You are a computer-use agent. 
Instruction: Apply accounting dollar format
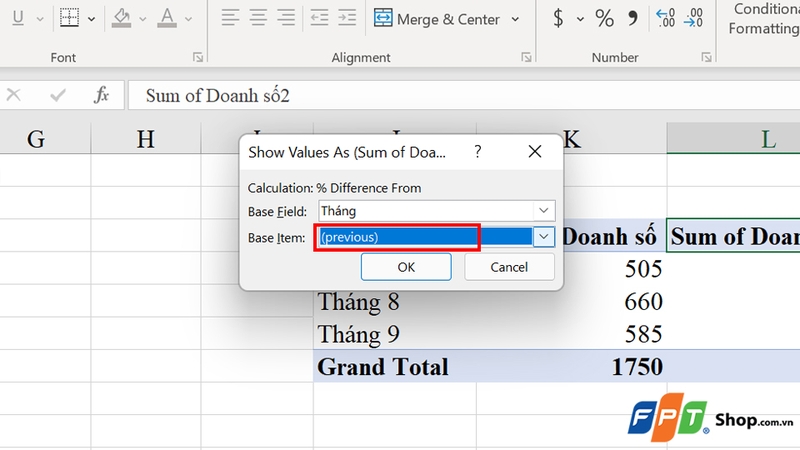[559, 19]
